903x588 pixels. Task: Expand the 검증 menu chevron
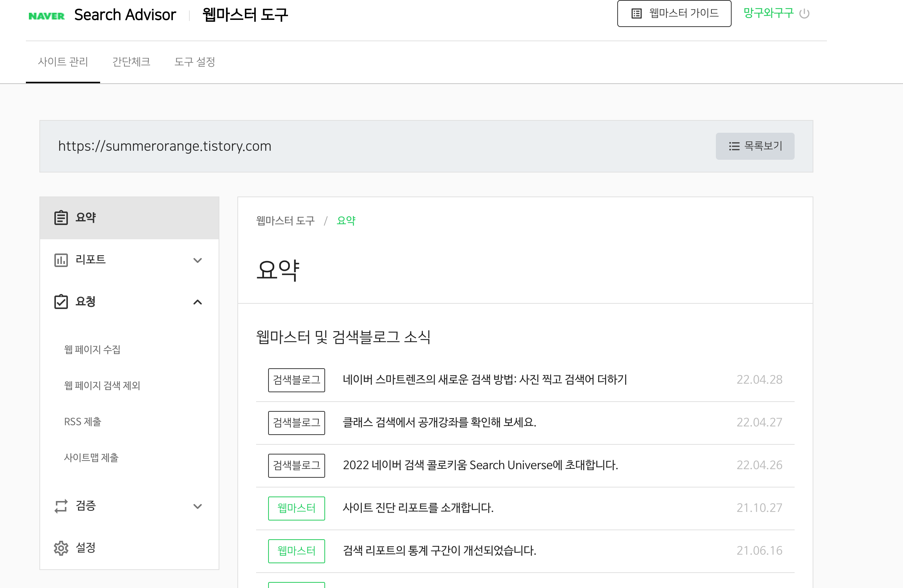[198, 507]
